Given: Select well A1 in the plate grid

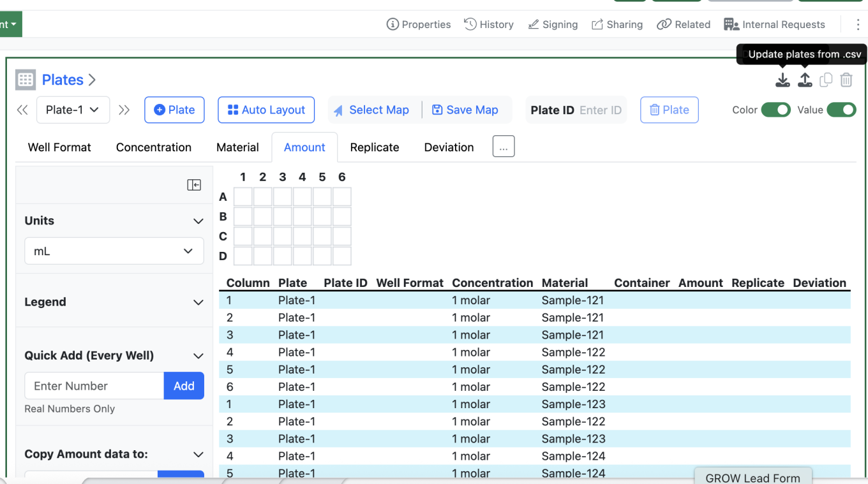Looking at the screenshot, I should click(243, 197).
